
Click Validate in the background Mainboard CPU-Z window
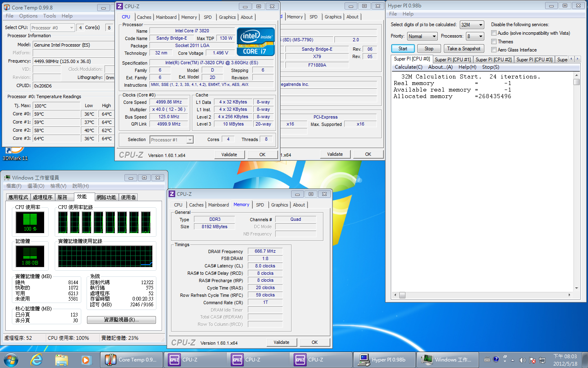tap(335, 154)
